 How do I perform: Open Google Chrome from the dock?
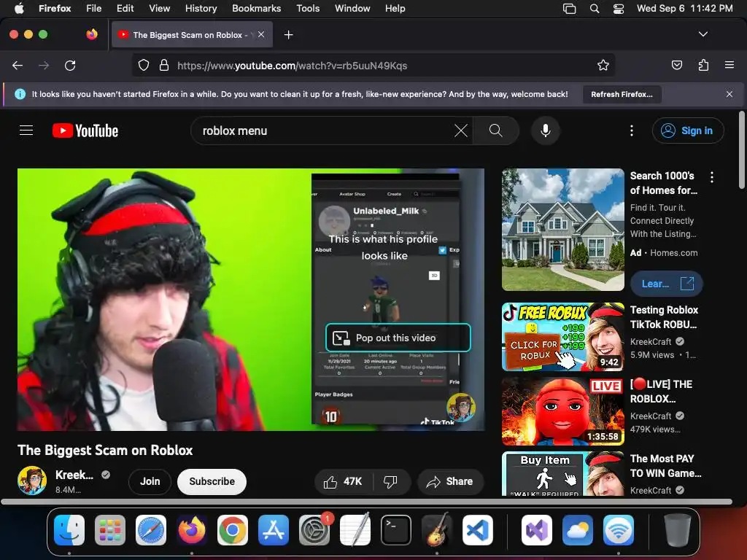[x=233, y=530]
